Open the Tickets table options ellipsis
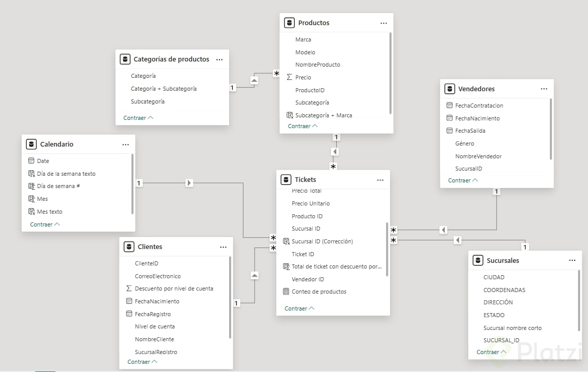Image resolution: width=588 pixels, height=372 pixels. pyautogui.click(x=380, y=180)
